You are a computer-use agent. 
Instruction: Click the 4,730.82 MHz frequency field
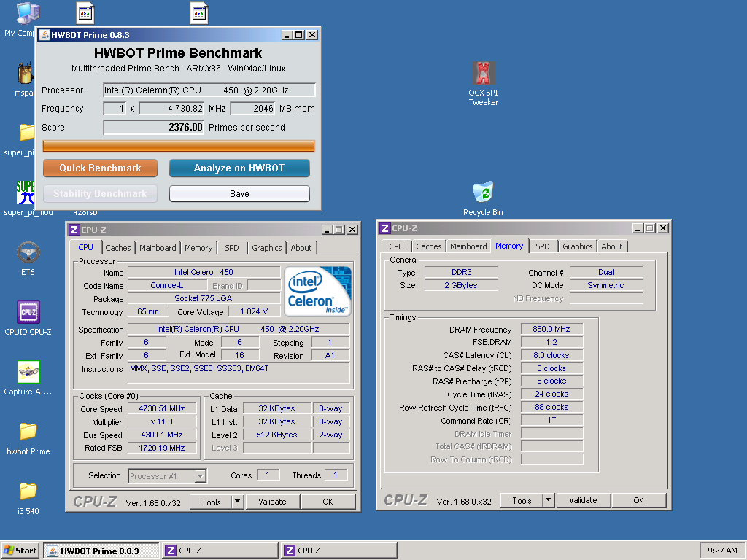pos(171,109)
